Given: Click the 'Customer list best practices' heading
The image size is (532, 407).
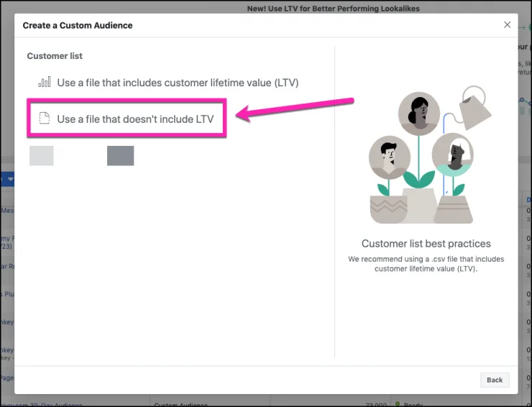Looking at the screenshot, I should click(426, 244).
